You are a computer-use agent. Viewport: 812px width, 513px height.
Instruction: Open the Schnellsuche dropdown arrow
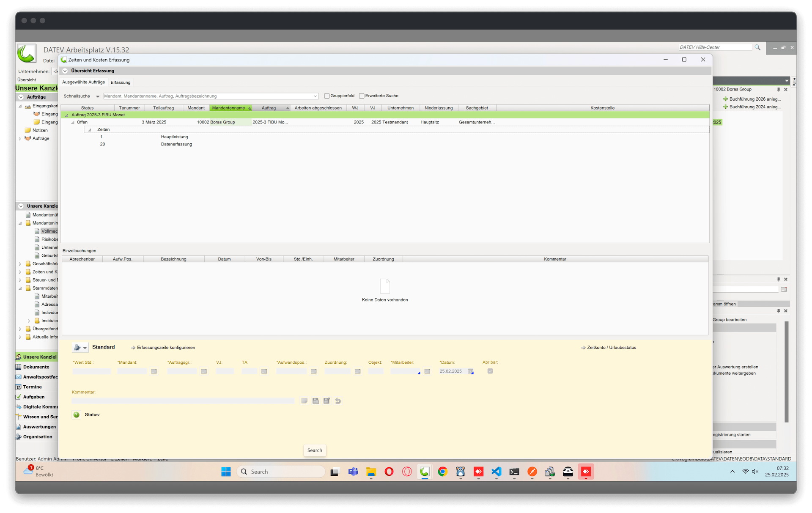point(98,96)
